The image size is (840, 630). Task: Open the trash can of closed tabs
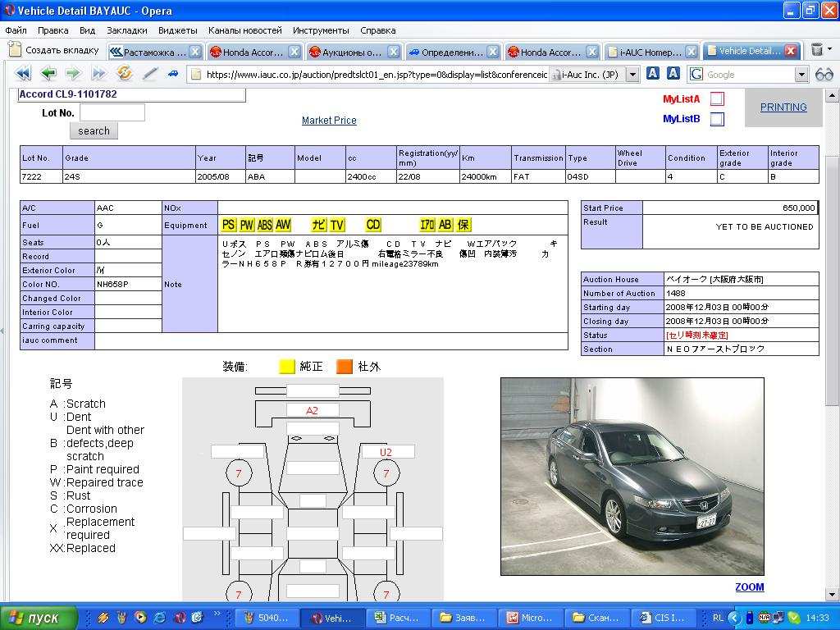tap(817, 50)
